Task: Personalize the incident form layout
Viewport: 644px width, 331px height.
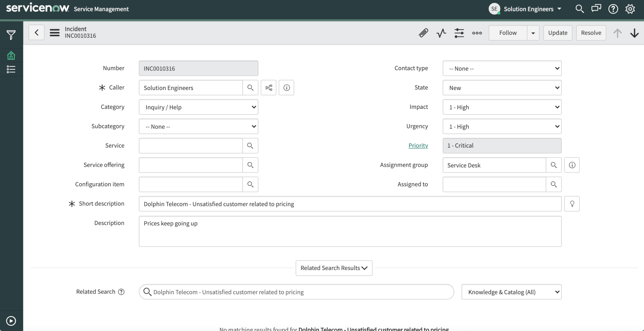Action: pyautogui.click(x=459, y=33)
